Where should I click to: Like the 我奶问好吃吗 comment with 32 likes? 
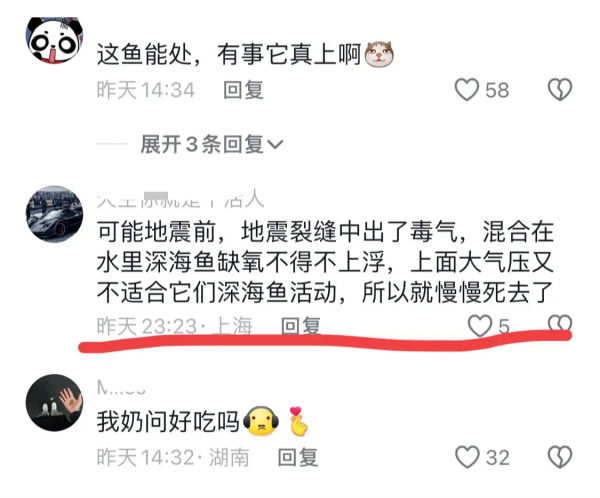(x=467, y=457)
